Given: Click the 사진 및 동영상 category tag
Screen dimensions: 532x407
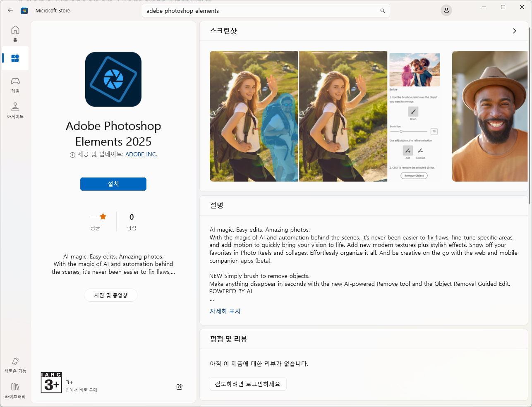Looking at the screenshot, I should pyautogui.click(x=111, y=295).
